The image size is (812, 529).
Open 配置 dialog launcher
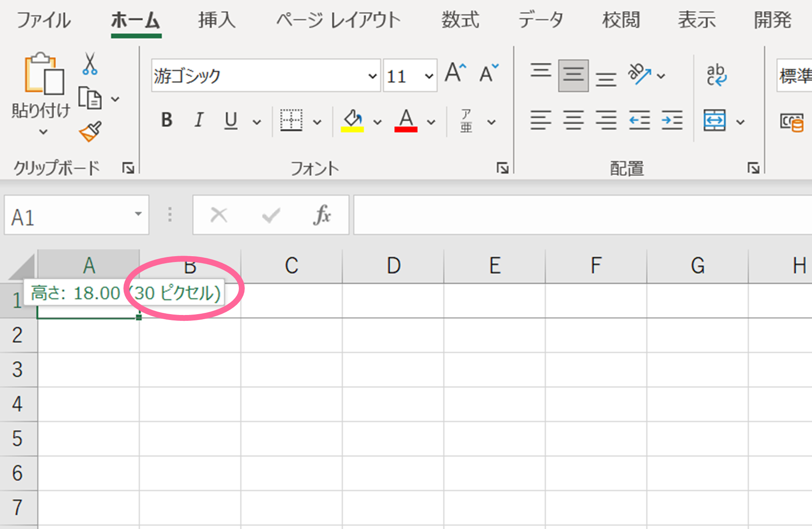point(753,168)
